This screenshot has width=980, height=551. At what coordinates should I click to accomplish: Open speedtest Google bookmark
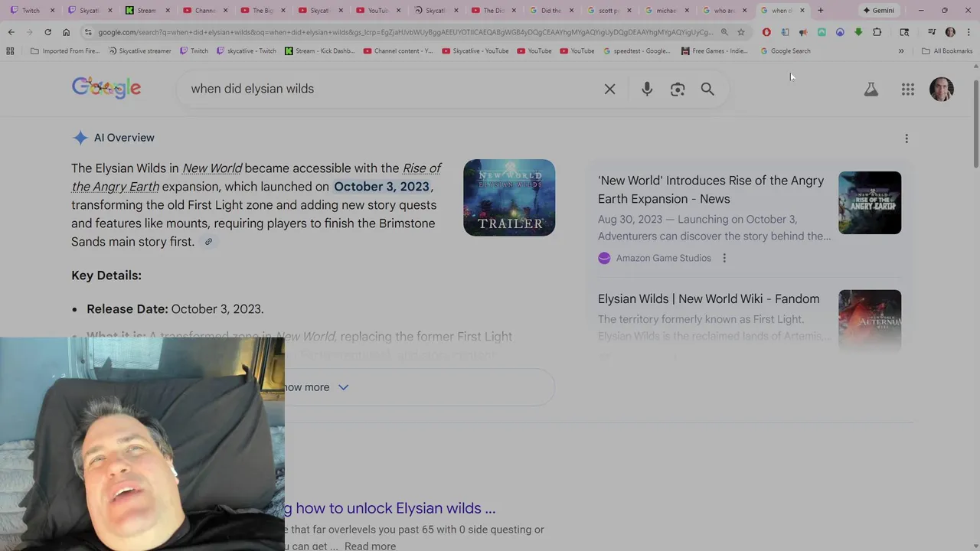636,51
